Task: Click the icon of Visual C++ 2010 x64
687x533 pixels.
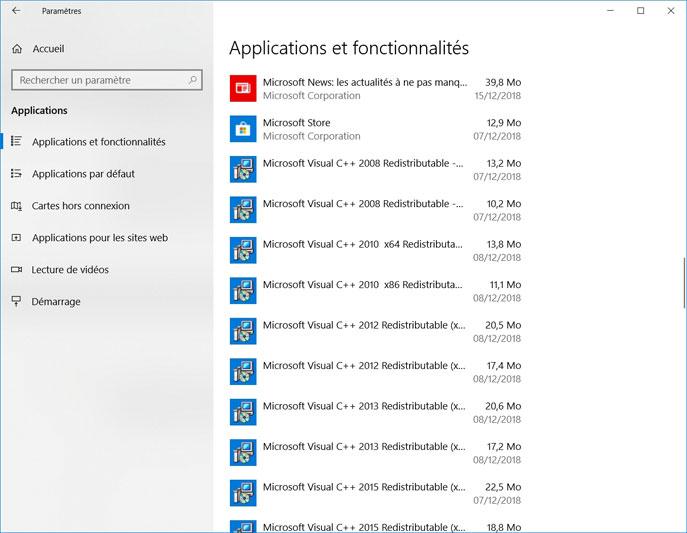Action: coord(243,251)
